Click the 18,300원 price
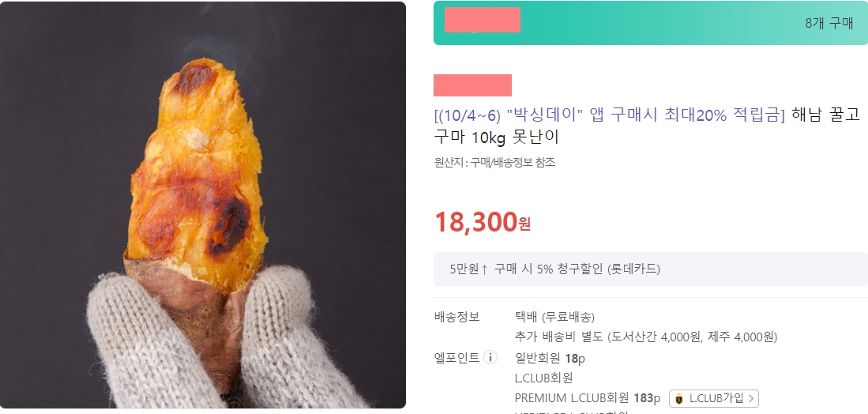Screen dimensions: 868x414 pos(483,222)
